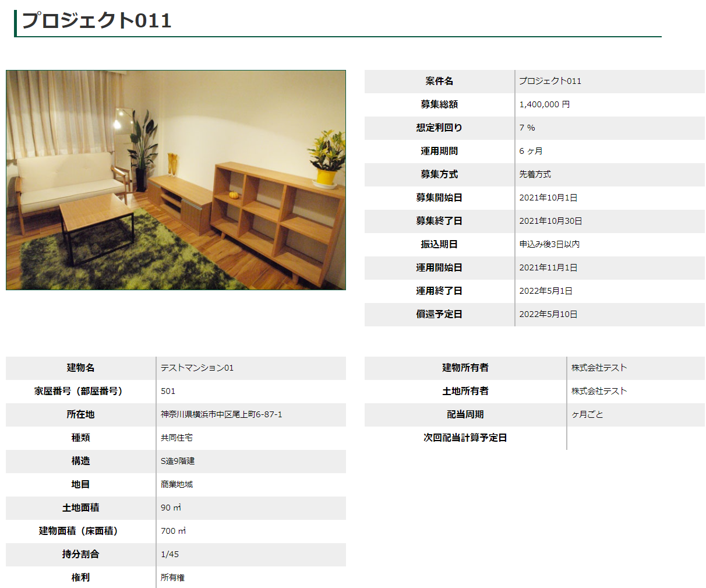Screen dimensions: 706x588
Task: Select the プロジェクト011 value in 案件名 row
Action: pyautogui.click(x=550, y=81)
